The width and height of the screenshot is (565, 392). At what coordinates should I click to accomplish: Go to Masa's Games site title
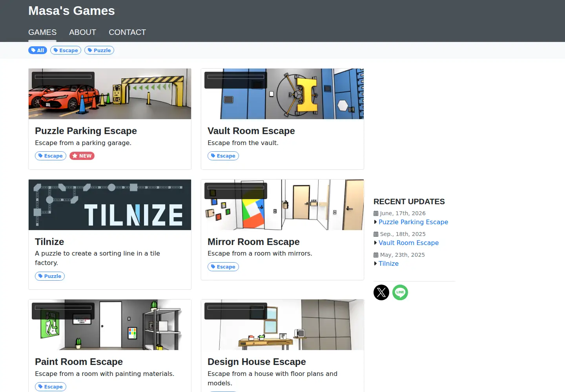coord(71,11)
